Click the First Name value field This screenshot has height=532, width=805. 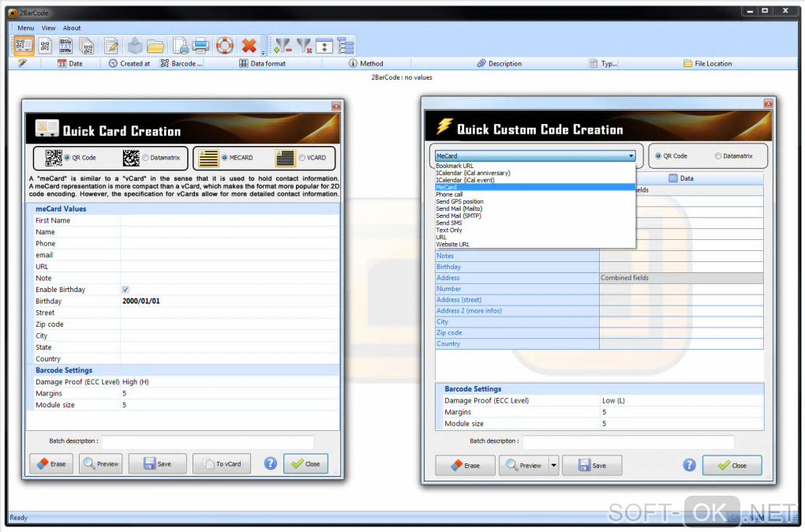coord(230,220)
